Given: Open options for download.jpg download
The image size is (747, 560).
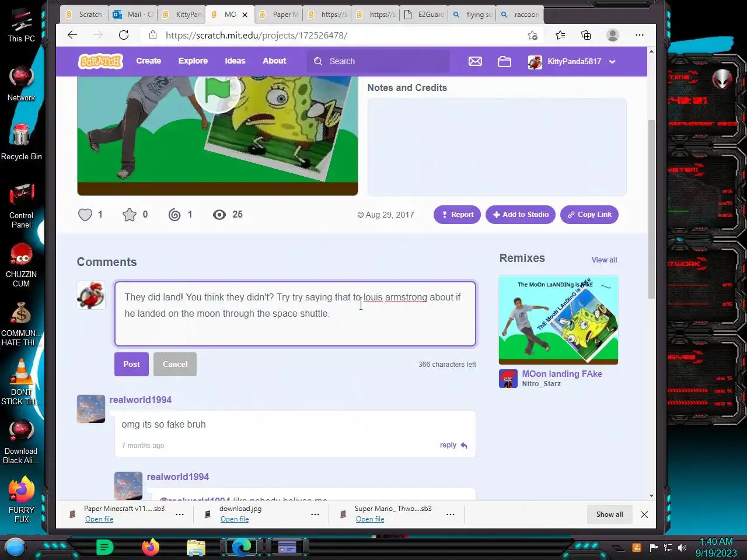Looking at the screenshot, I should [x=315, y=514].
